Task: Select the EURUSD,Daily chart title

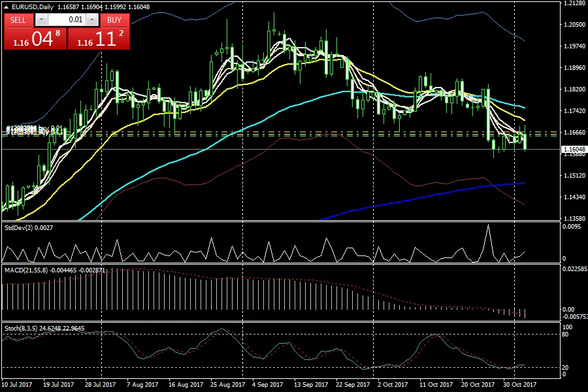Action: [x=33, y=7]
